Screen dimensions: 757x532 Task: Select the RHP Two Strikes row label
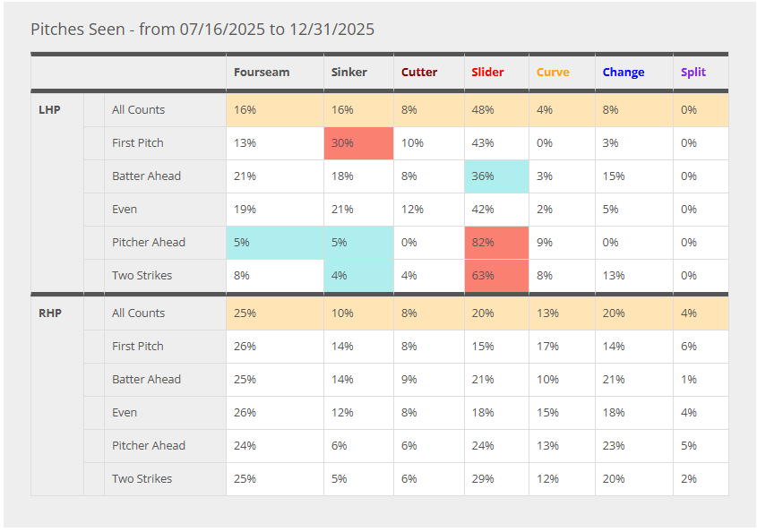142,479
